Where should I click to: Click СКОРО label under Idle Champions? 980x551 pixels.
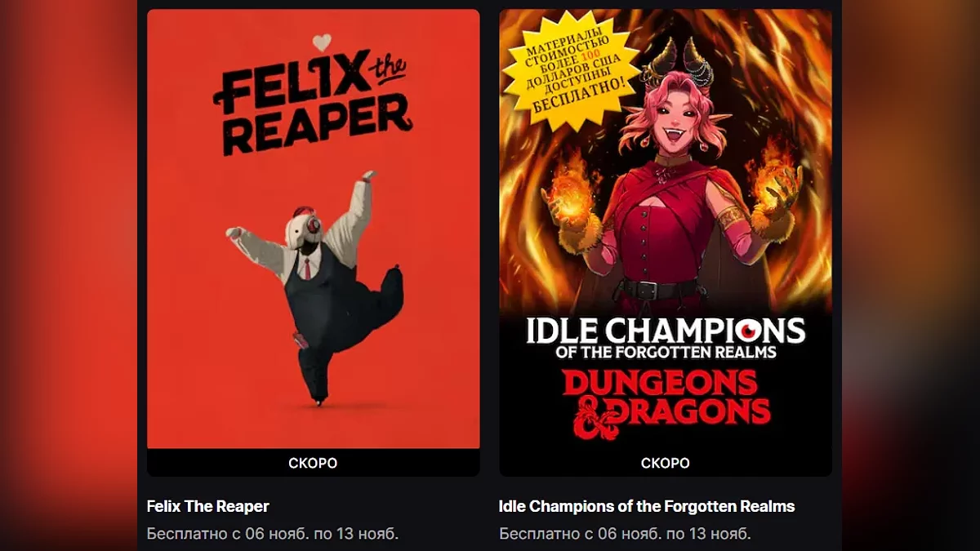tap(666, 463)
